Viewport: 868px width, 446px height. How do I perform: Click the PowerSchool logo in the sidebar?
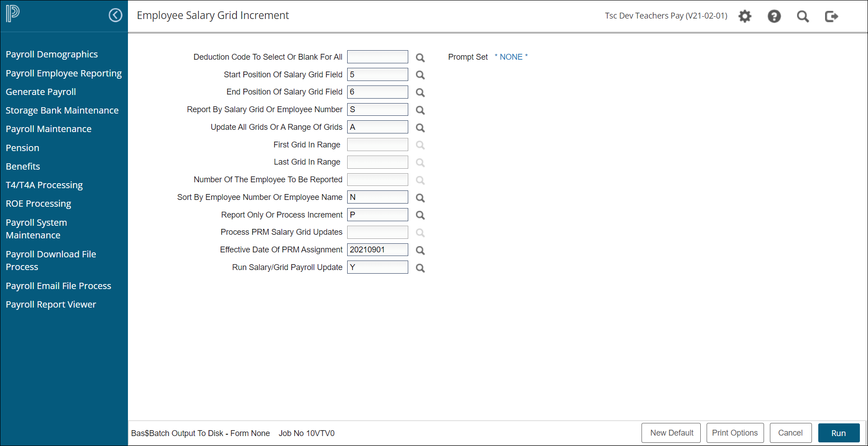[13, 14]
